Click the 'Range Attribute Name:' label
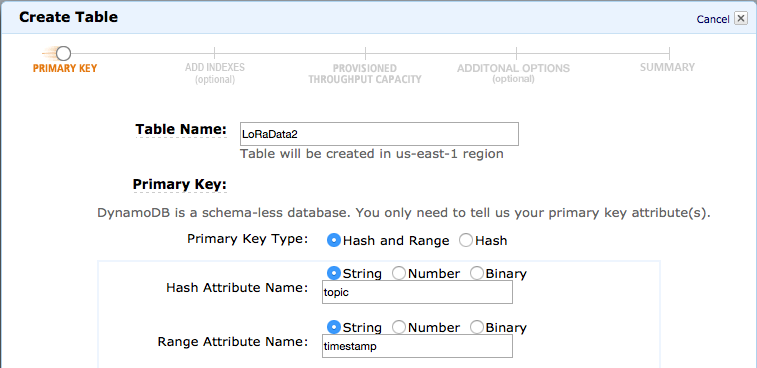The image size is (757, 368). pos(233,342)
